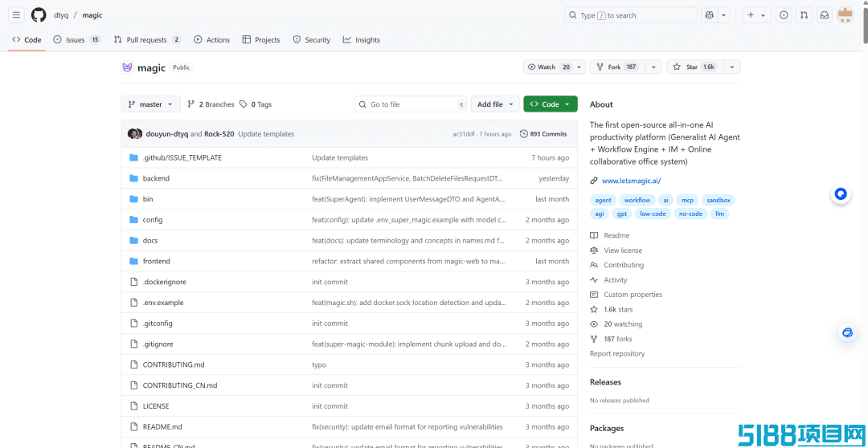Fork the magic repository
Screen dimensions: 868x448
pos(616,67)
